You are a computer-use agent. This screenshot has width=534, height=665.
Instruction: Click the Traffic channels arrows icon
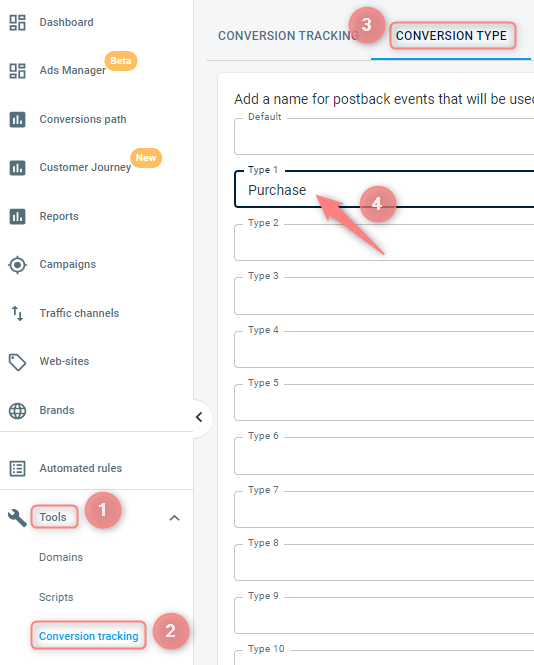pos(17,313)
